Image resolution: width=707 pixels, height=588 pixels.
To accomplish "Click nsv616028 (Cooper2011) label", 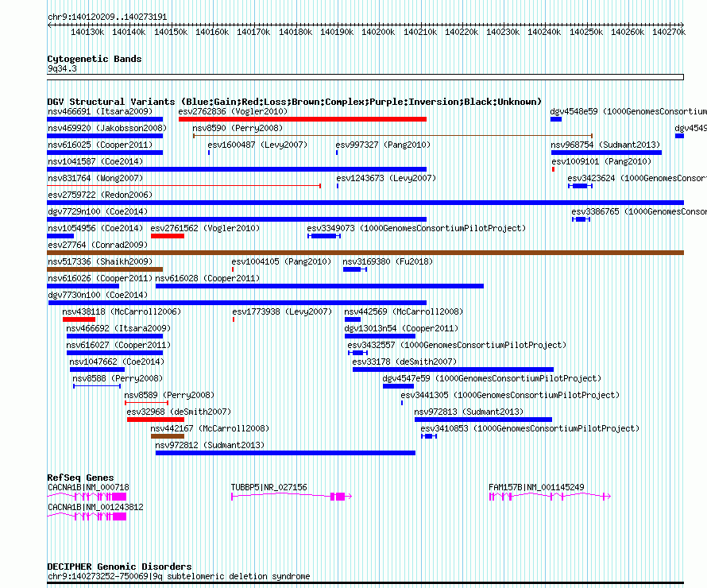I will [x=207, y=278].
